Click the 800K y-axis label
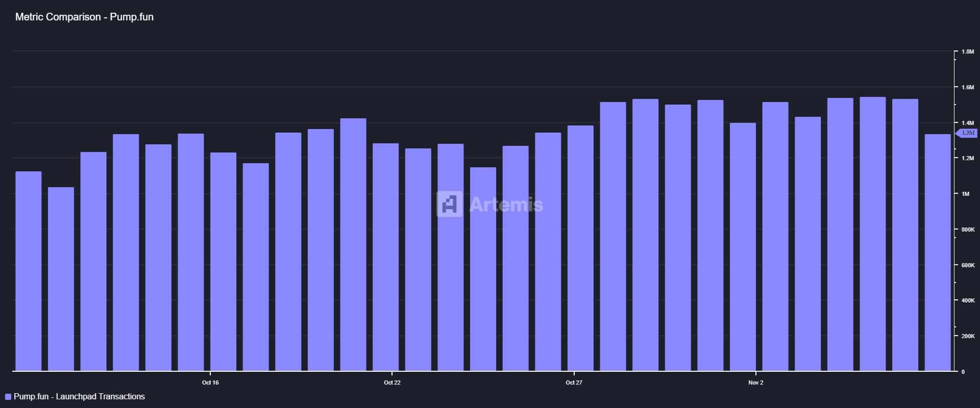The image size is (980, 408). click(968, 229)
